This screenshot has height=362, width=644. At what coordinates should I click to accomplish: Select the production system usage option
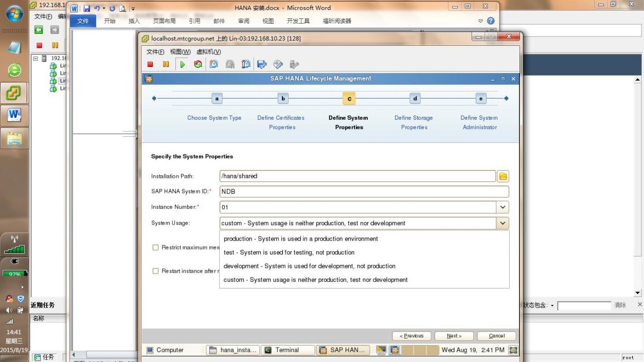pyautogui.click(x=364, y=239)
